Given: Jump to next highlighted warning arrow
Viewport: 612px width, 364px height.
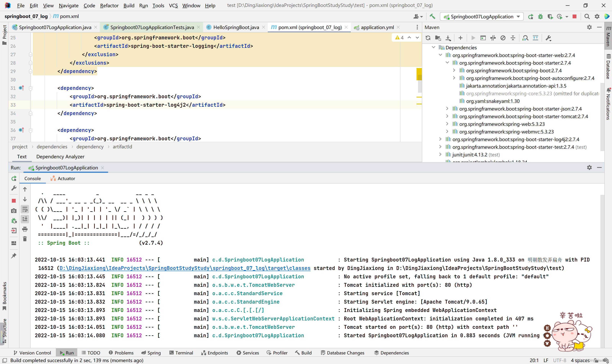Looking at the screenshot, I should [417, 37].
